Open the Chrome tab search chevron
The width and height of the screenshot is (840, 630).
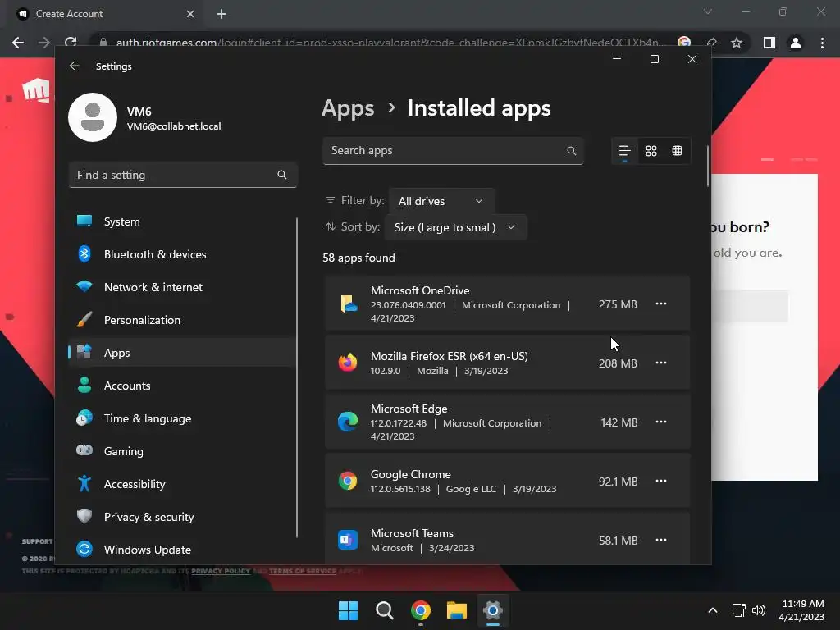[x=708, y=11]
